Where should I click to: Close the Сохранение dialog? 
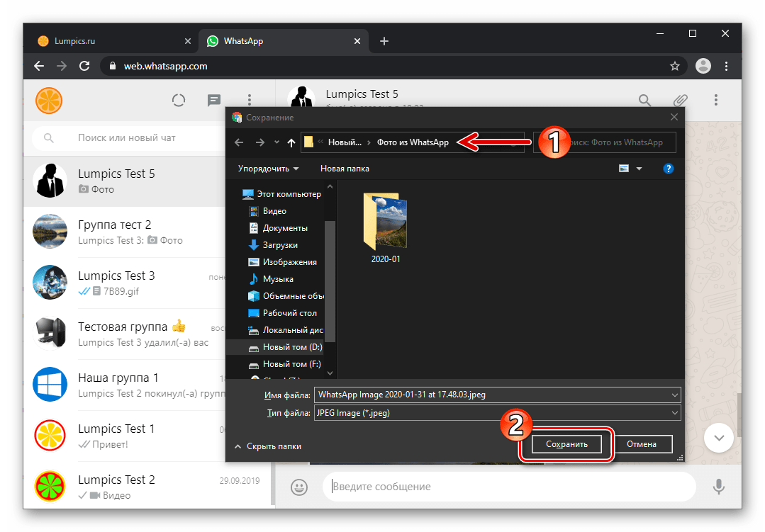pos(674,117)
